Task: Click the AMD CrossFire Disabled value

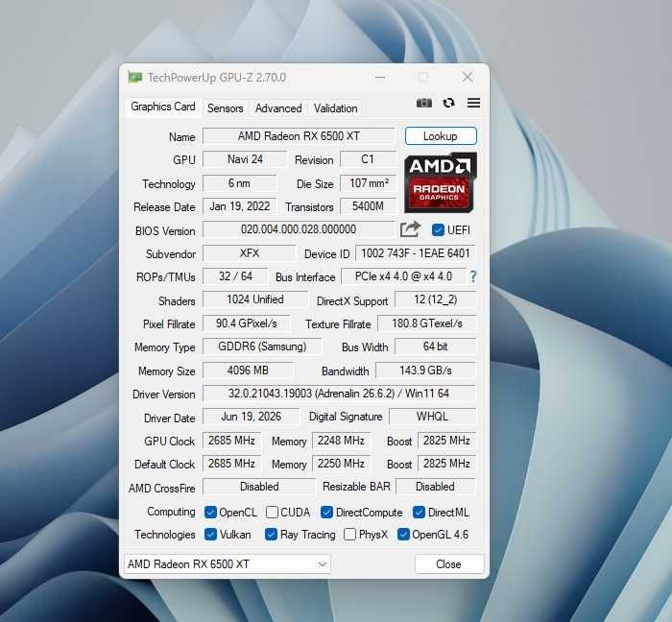Action: click(259, 487)
